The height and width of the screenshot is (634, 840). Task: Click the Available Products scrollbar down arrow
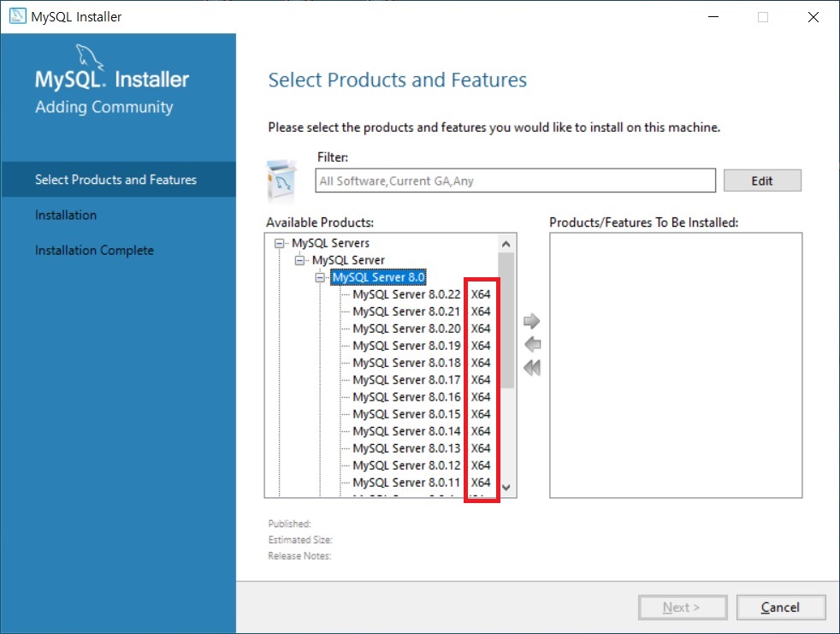(x=506, y=488)
